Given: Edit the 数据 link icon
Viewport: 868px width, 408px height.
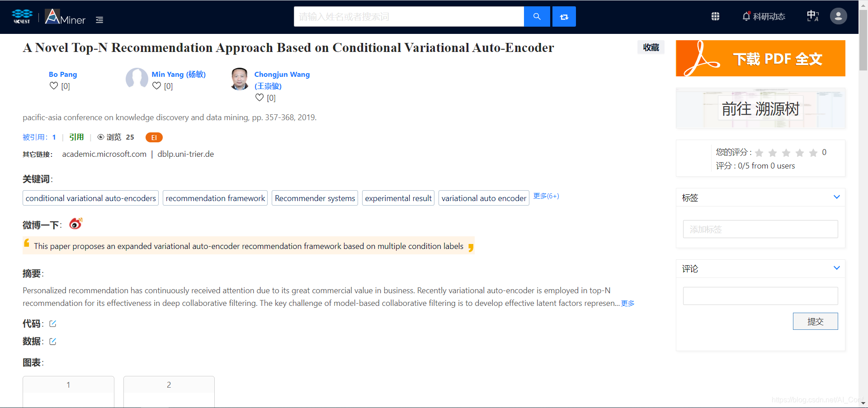Looking at the screenshot, I should point(53,341).
